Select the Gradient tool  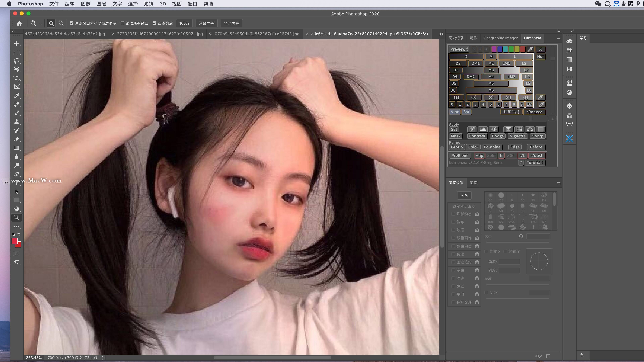coord(17,148)
